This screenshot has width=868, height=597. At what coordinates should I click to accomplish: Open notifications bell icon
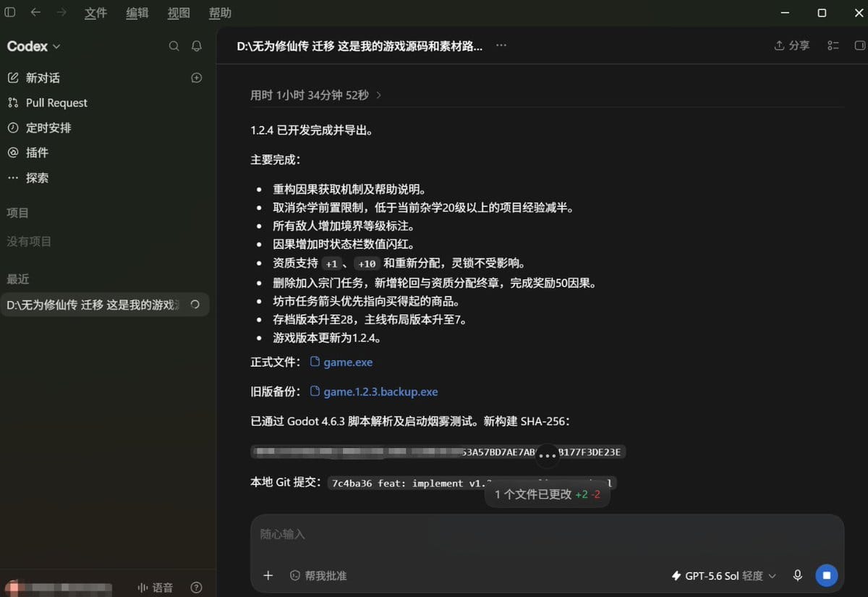pos(196,46)
